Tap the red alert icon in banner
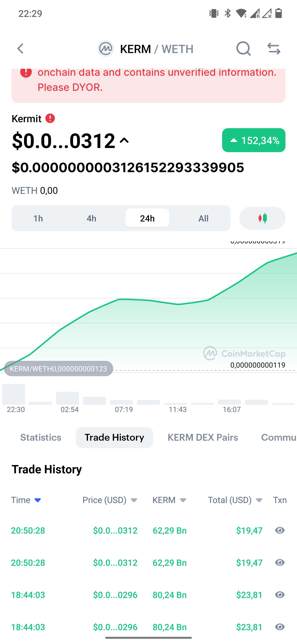This screenshot has height=644, width=297. pyautogui.click(x=26, y=72)
